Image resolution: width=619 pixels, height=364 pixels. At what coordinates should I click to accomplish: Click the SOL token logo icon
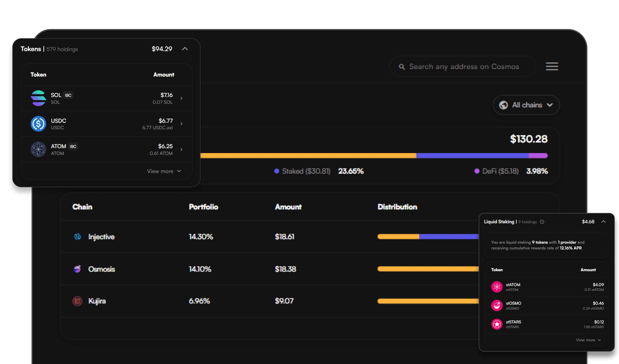pyautogui.click(x=38, y=98)
